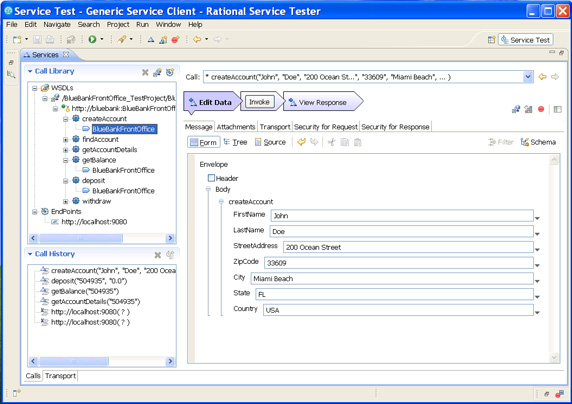Click the cut icon in Form toolbar
Screen dimensions: 572x404
pos(331,142)
